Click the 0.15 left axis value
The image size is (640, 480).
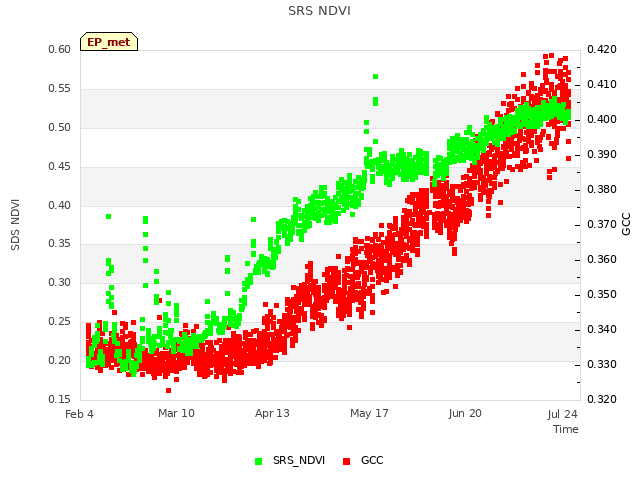(x=60, y=399)
